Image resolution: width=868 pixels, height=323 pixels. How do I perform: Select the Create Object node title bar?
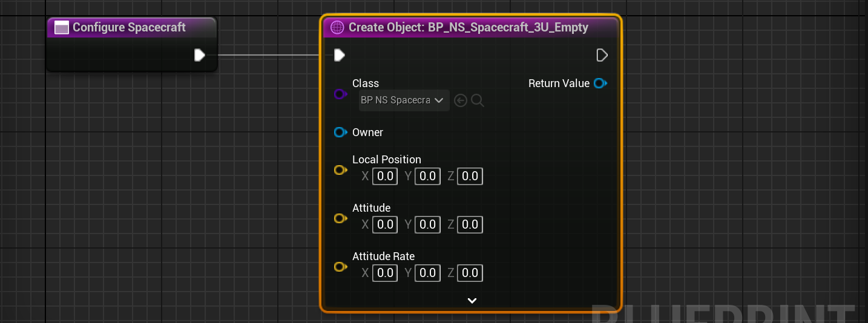[468, 27]
